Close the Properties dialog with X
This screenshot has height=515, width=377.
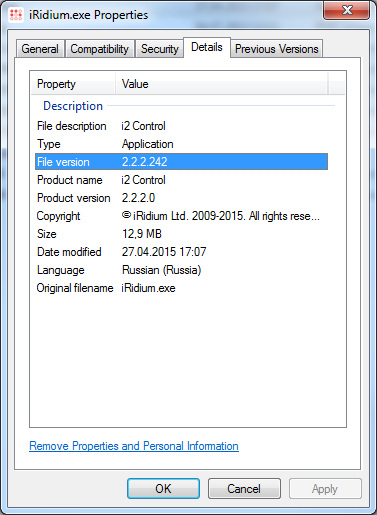pos(347,10)
